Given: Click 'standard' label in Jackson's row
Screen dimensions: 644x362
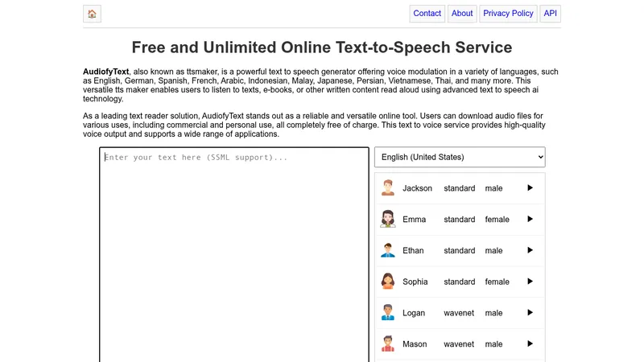Looking at the screenshot, I should pos(459,188).
